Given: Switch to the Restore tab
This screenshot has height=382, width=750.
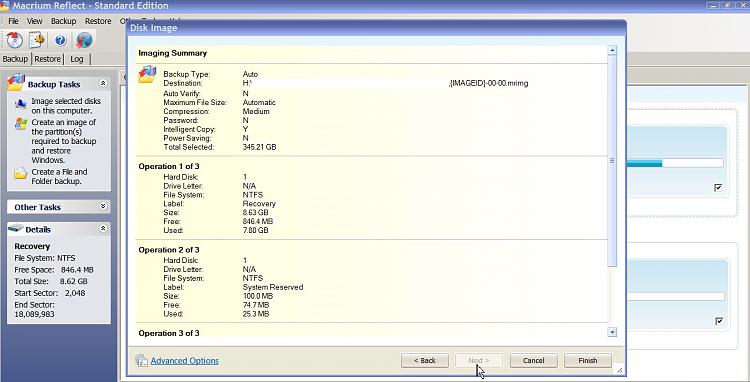Looking at the screenshot, I should [x=47, y=59].
